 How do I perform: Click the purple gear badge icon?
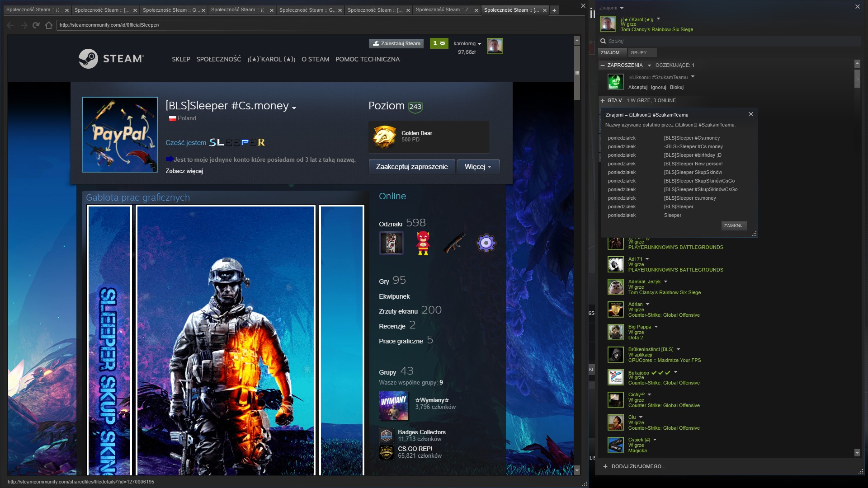click(x=486, y=243)
